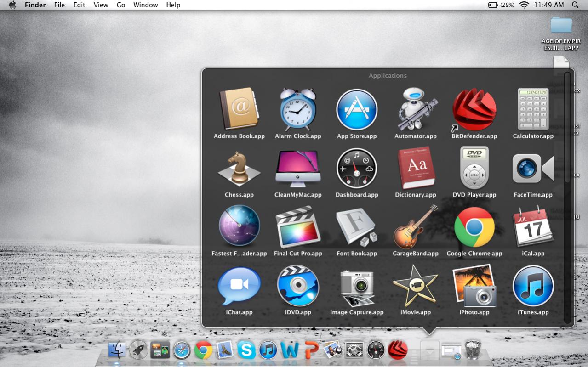The width and height of the screenshot is (588, 367).
Task: Open the Wi-Fi status menu
Action: point(524,5)
